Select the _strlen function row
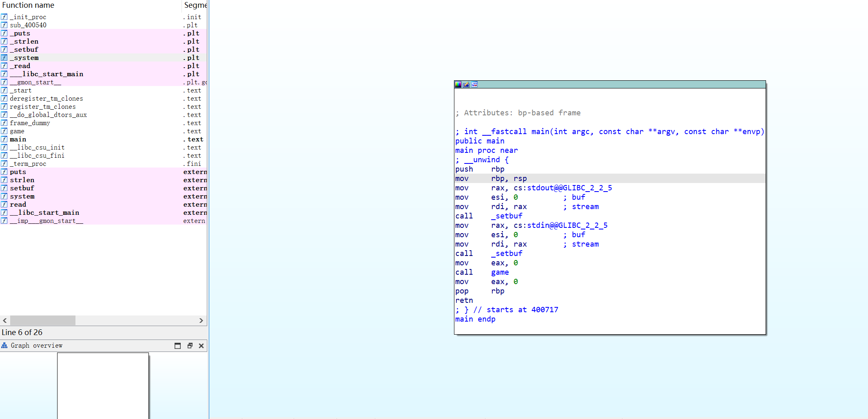 (x=104, y=42)
